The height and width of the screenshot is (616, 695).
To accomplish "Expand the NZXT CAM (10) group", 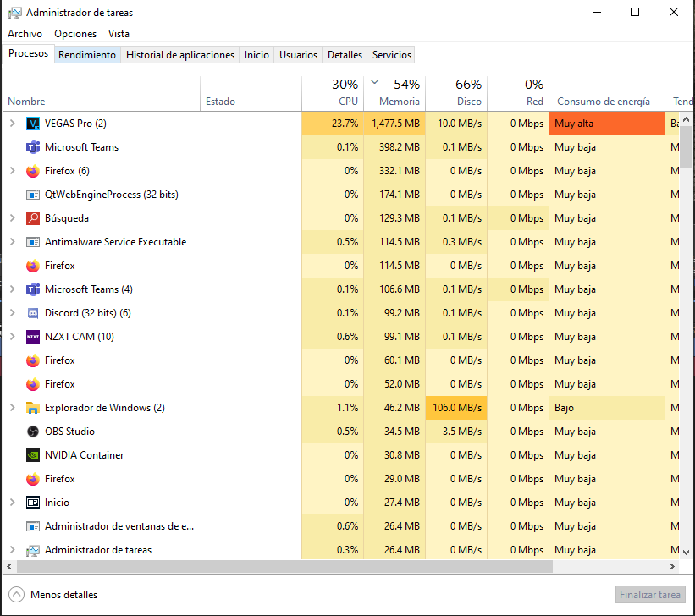I will point(13,337).
